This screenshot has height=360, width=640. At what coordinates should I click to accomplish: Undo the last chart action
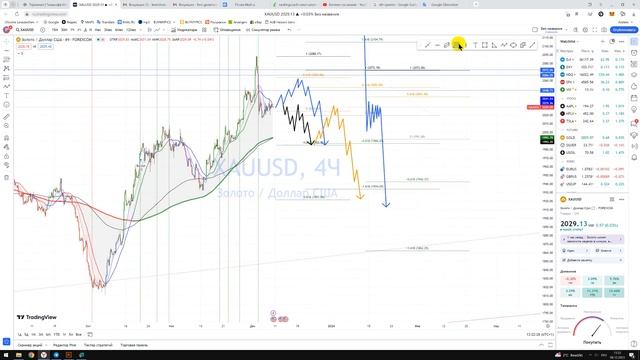[x=289, y=30]
